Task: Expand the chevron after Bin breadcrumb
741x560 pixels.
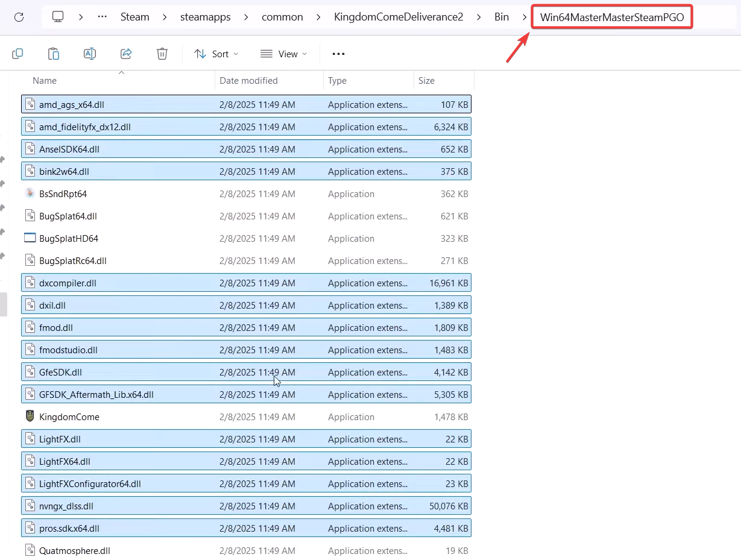Action: click(x=524, y=17)
